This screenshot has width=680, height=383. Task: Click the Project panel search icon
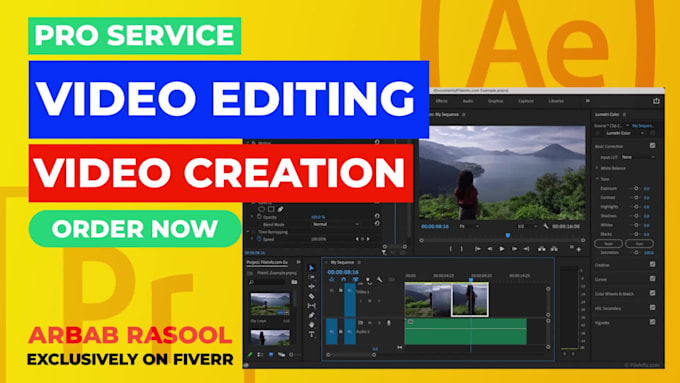(x=251, y=282)
